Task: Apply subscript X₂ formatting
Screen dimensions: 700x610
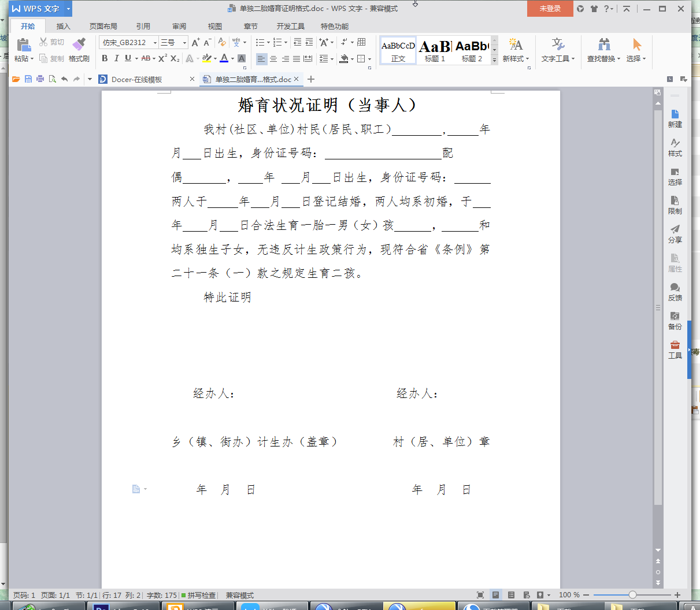Action: click(x=175, y=58)
